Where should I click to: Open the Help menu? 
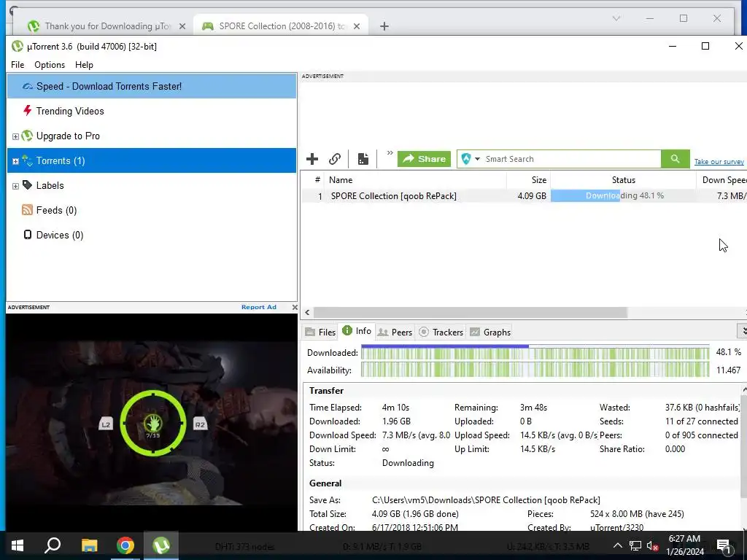(x=84, y=65)
